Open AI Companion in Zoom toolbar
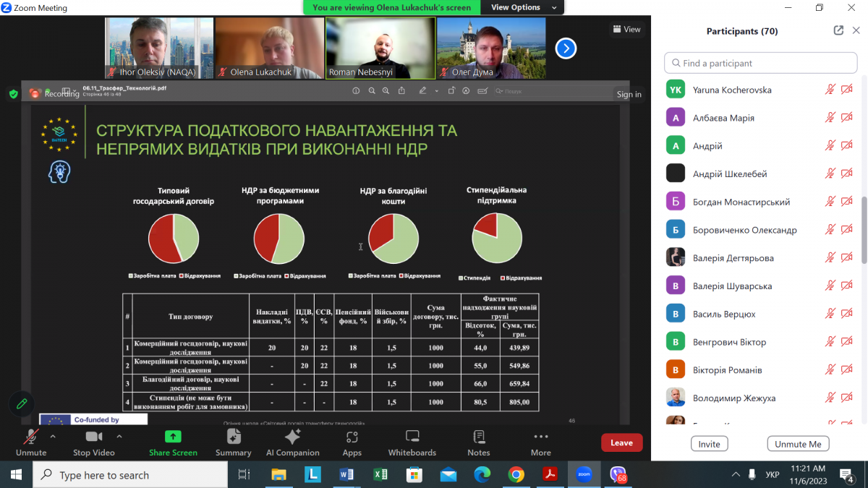Image resolution: width=868 pixels, height=488 pixels. point(292,442)
